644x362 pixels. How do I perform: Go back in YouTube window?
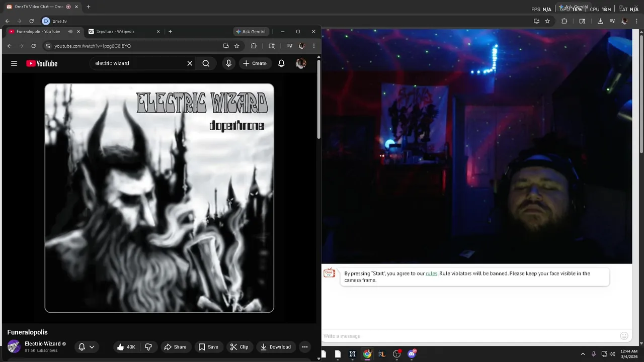9,46
